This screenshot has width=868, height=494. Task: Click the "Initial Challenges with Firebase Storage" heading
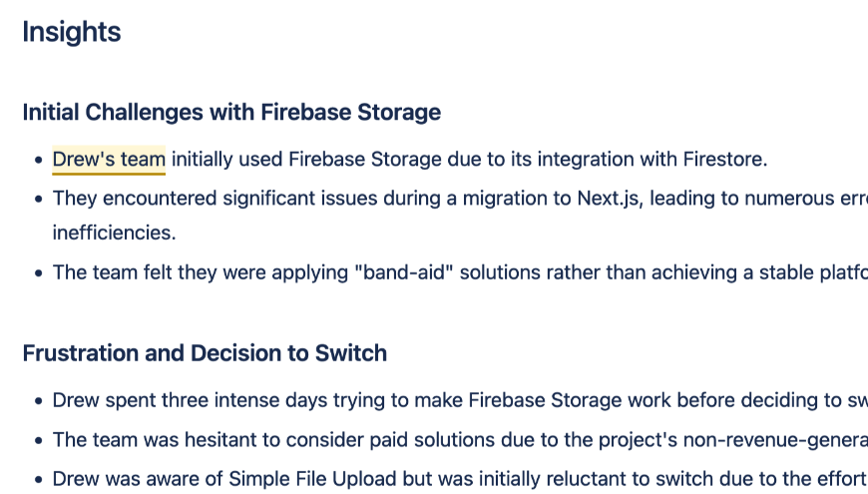[x=231, y=112]
